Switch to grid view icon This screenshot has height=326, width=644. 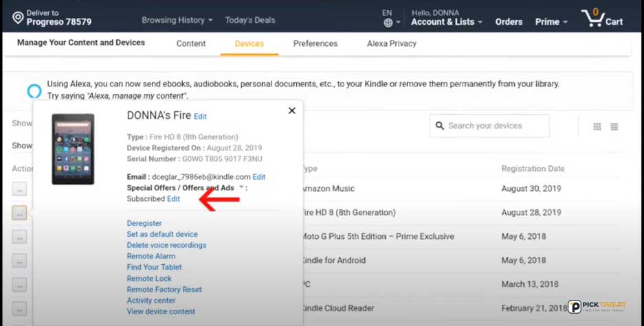tap(597, 127)
